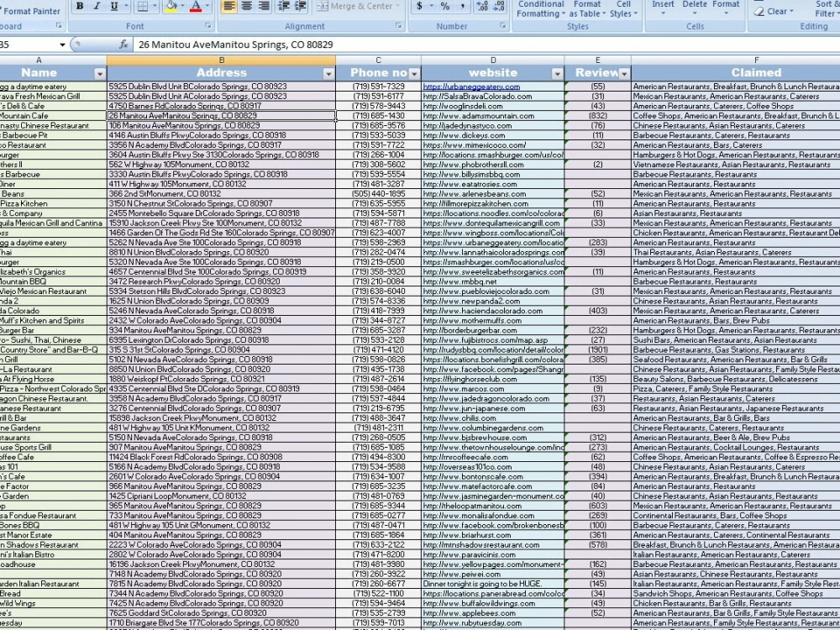840x630 pixels.
Task: Click the Clear eraser button
Action: tap(771, 11)
